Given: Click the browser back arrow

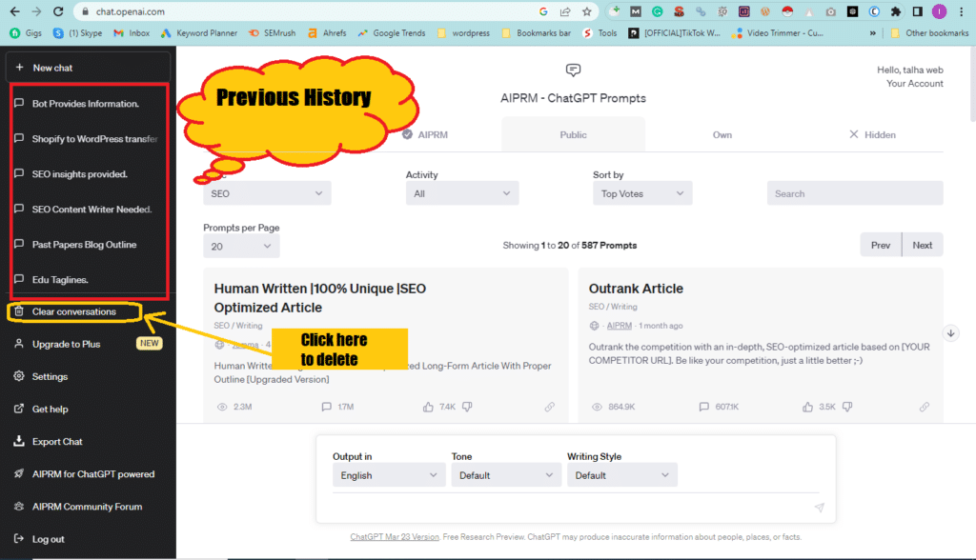Looking at the screenshot, I should 14,11.
